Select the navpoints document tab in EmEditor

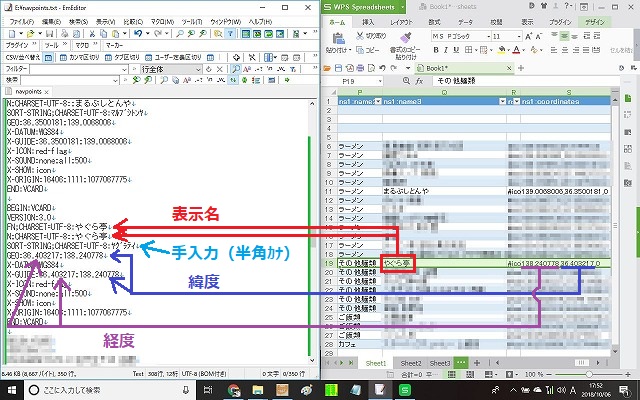tap(28, 91)
